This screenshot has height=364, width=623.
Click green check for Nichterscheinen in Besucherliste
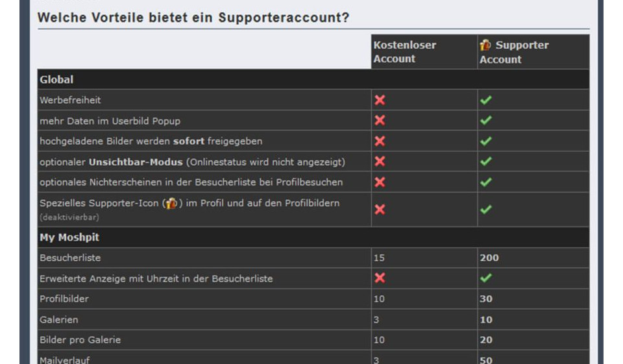(485, 182)
